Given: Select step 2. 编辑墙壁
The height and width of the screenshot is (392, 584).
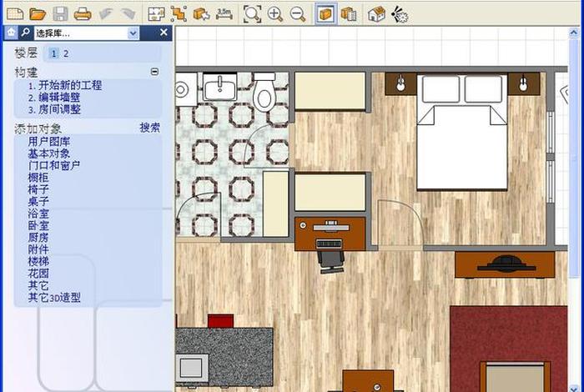Looking at the screenshot, I should [54, 98].
